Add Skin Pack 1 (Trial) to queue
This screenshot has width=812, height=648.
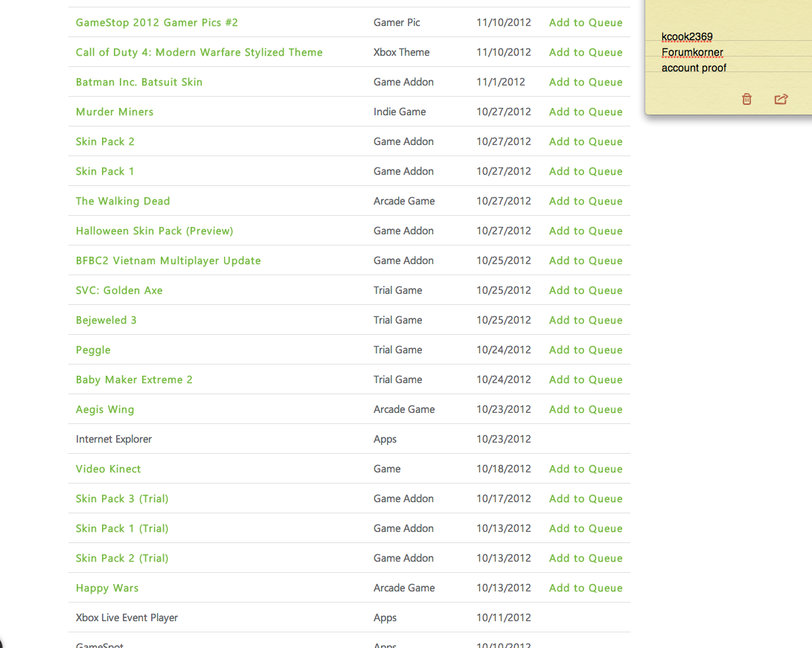click(586, 528)
